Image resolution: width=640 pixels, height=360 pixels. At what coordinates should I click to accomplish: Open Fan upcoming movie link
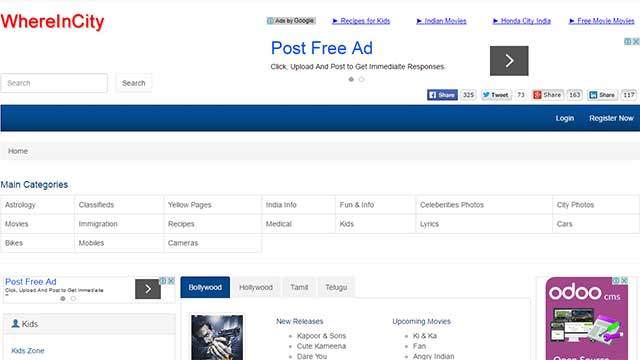(x=419, y=346)
